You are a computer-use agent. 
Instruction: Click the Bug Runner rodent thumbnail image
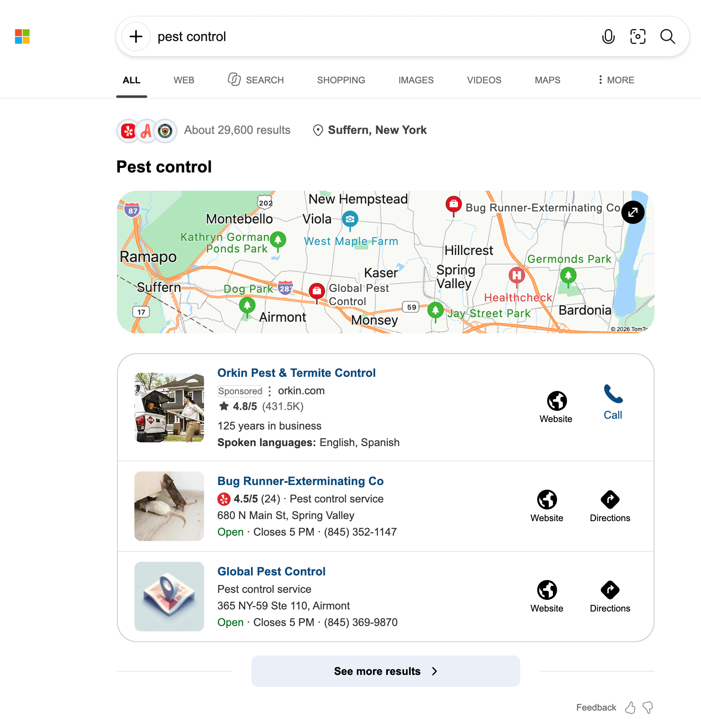[169, 506]
